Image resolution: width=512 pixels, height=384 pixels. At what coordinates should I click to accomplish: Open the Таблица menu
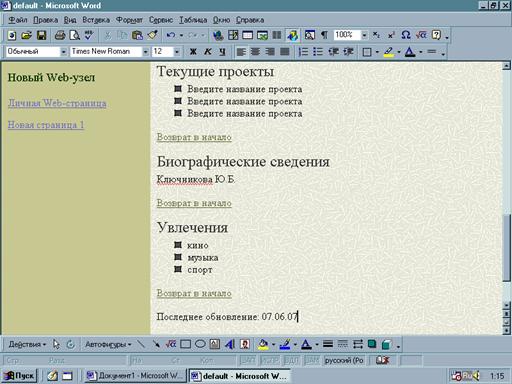click(x=193, y=20)
